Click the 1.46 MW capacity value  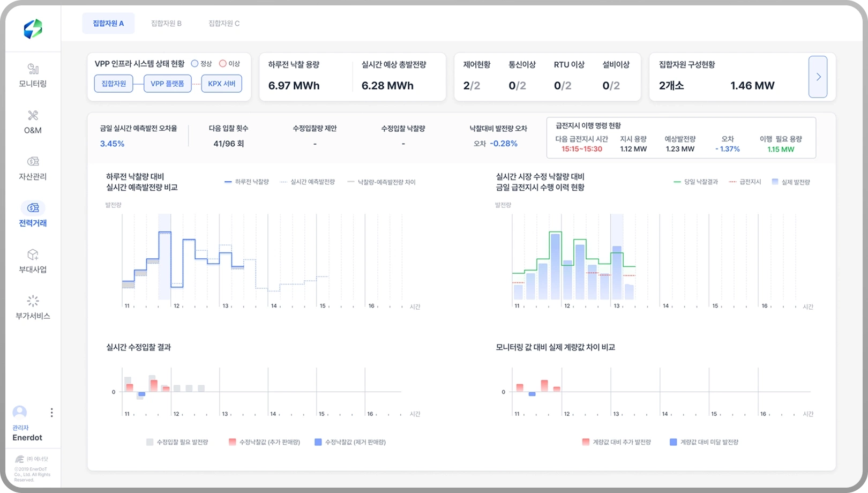click(x=752, y=86)
